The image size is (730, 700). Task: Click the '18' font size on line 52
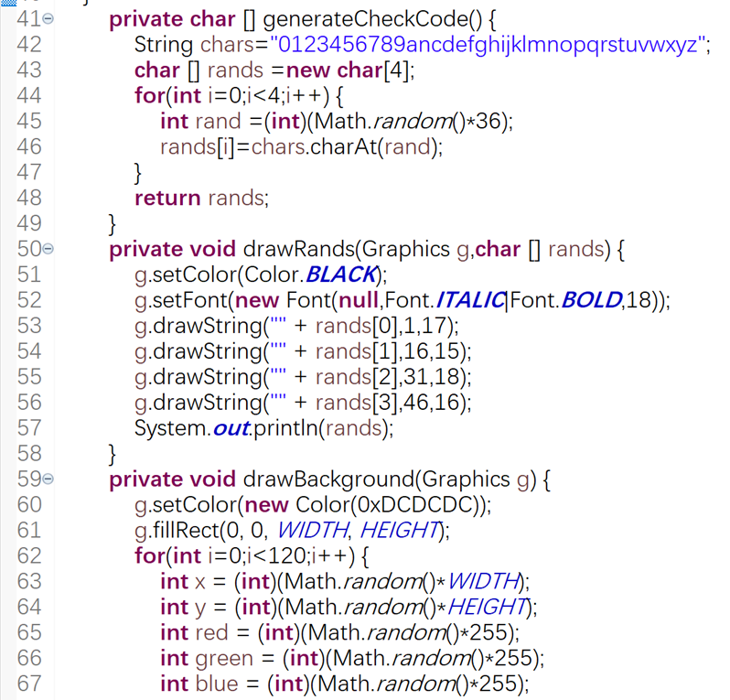639,300
